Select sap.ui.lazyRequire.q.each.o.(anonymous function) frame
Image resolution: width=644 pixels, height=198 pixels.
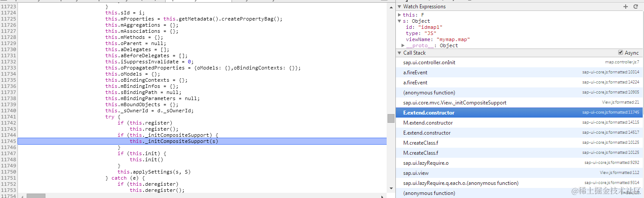(519, 183)
